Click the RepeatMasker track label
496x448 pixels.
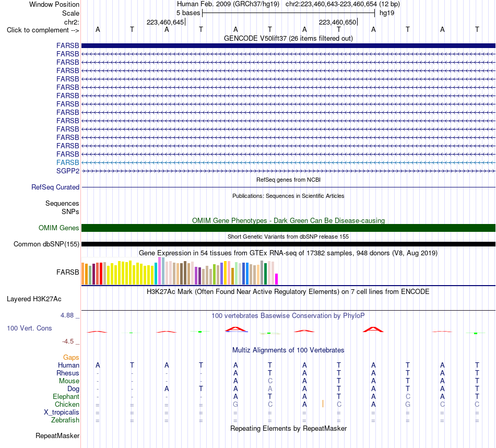tap(57, 436)
